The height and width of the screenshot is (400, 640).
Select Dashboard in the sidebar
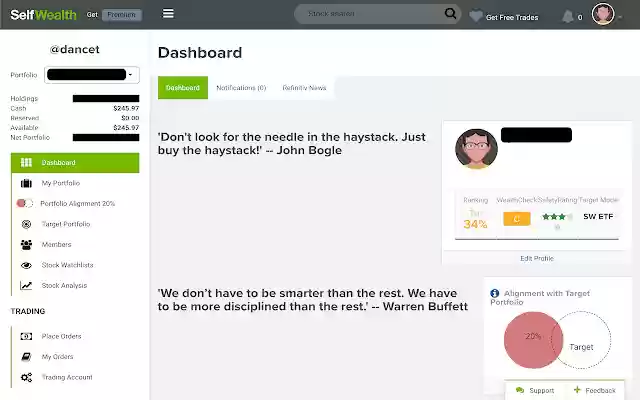click(75, 162)
